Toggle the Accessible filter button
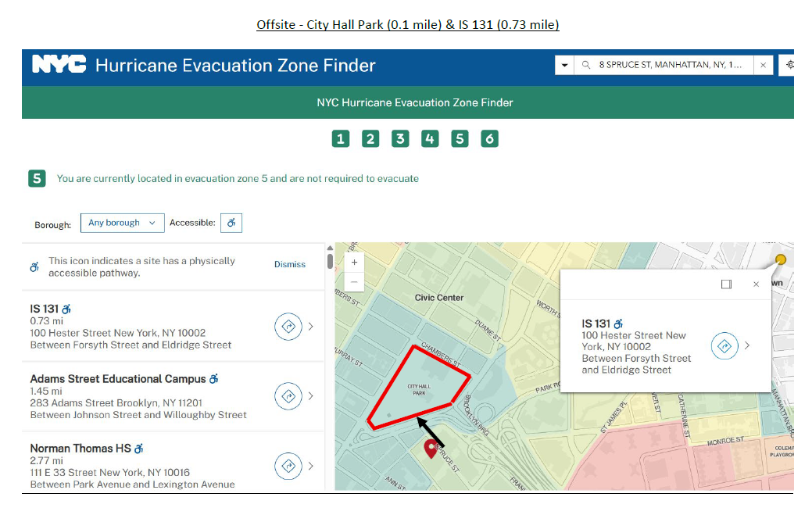The width and height of the screenshot is (812, 515). (231, 223)
